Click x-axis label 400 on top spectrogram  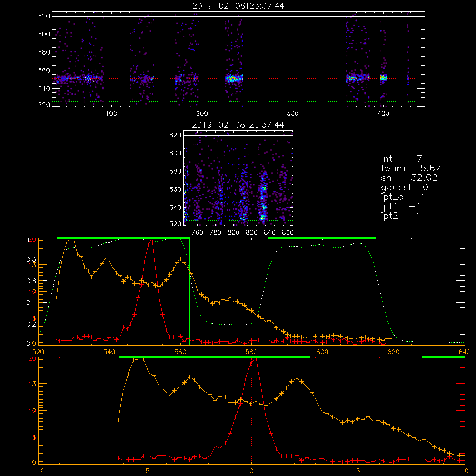click(x=383, y=114)
